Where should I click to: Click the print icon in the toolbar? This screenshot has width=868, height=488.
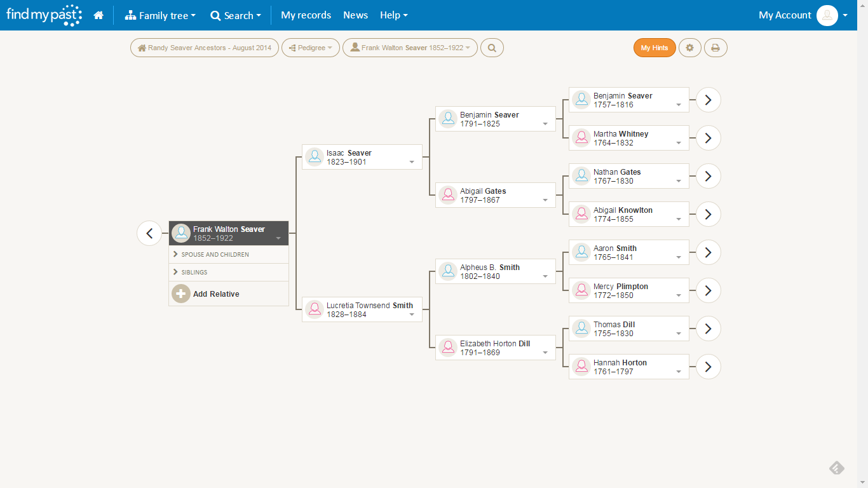tap(715, 48)
